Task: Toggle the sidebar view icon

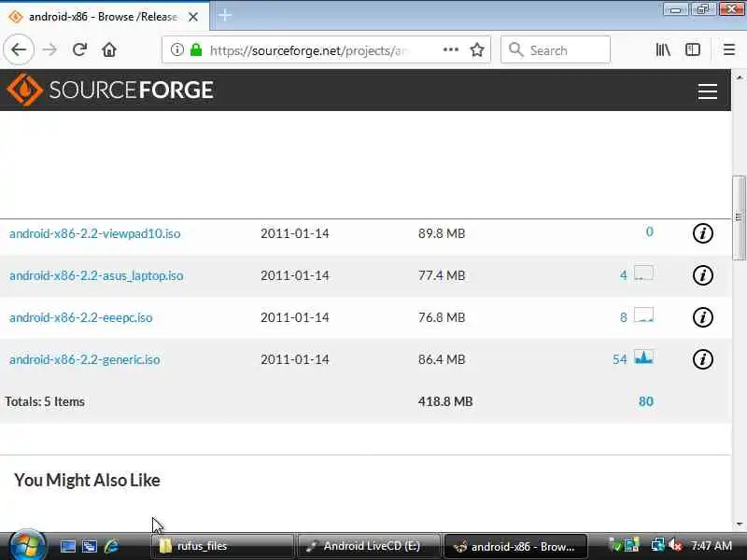Action: [693, 49]
